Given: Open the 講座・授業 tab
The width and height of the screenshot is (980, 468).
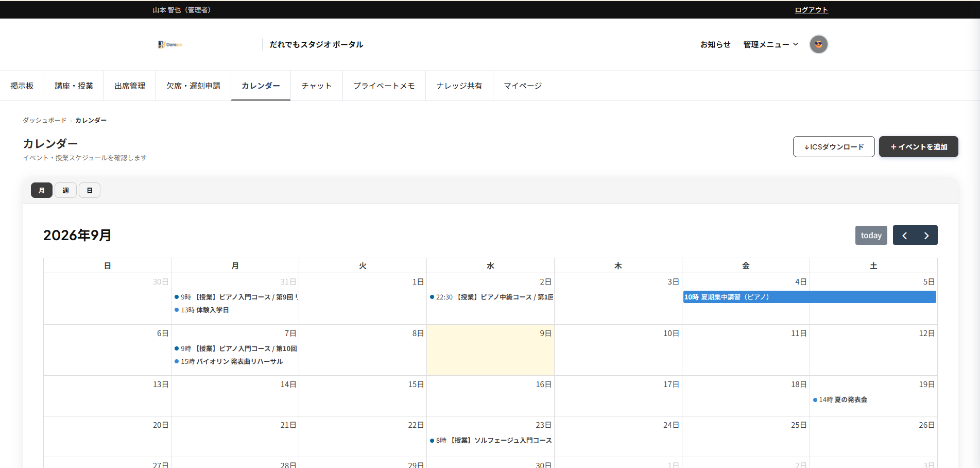Looking at the screenshot, I should pyautogui.click(x=74, y=86).
